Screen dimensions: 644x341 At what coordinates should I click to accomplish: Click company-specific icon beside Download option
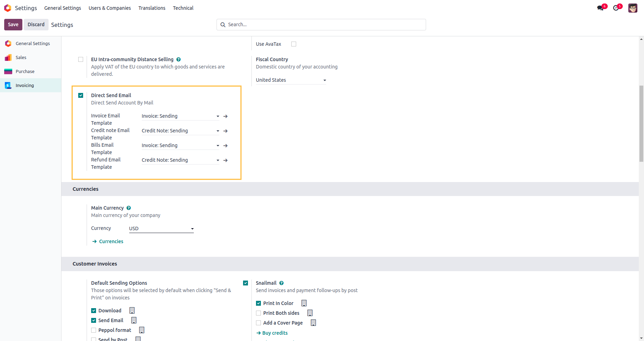(x=132, y=311)
